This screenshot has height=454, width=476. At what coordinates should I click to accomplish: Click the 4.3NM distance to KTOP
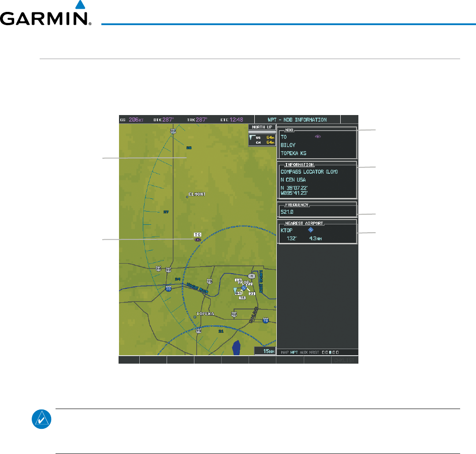coord(316,238)
